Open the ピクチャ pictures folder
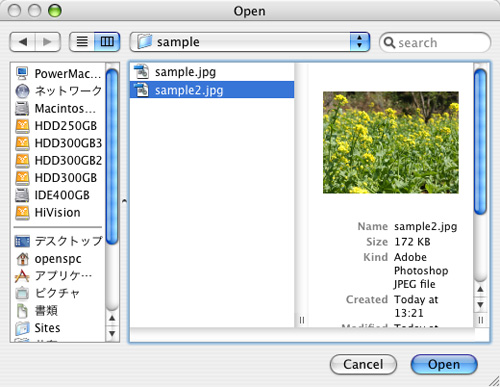The height and width of the screenshot is (387, 500). (x=58, y=293)
